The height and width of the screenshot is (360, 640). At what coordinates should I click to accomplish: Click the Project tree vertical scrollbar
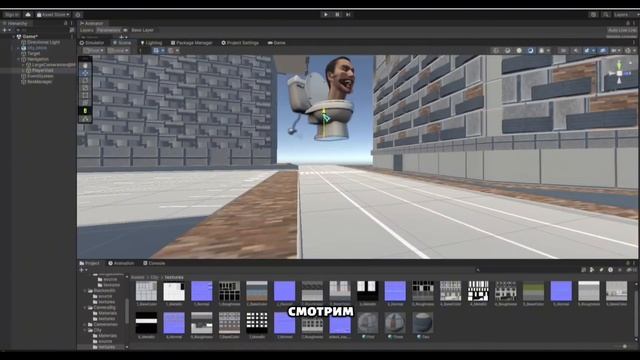[x=127, y=310]
